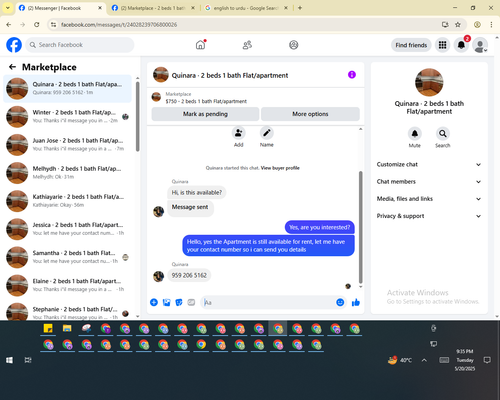Switch to Marketplace 2 beds browser tab

[154, 8]
